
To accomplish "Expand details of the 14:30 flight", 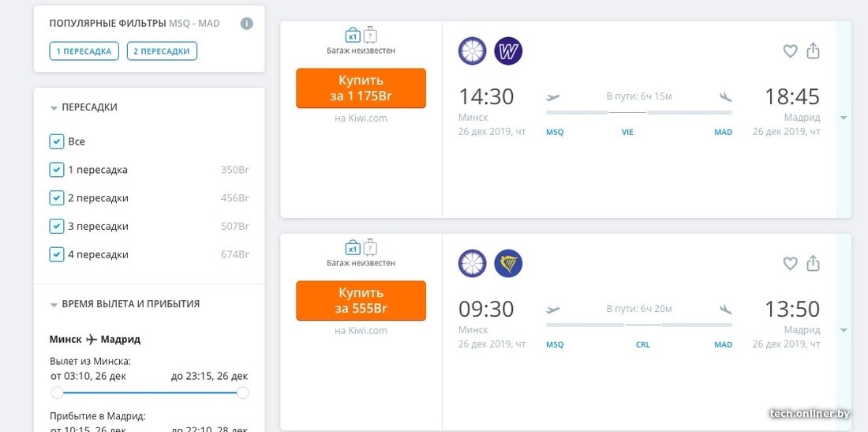I will tap(844, 118).
